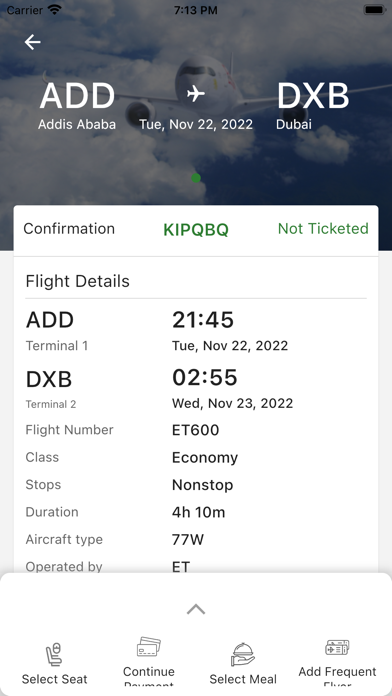Select the green page indicator dot

click(196, 178)
